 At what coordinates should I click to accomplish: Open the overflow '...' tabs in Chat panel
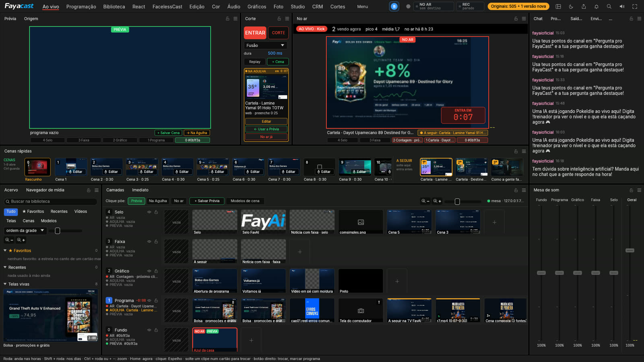click(611, 19)
